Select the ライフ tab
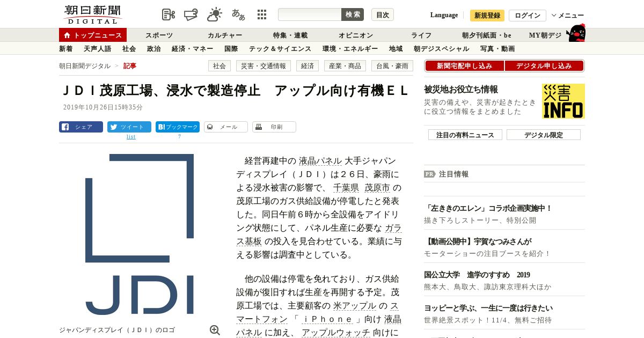This screenshot has height=338, width=644. pos(421,35)
